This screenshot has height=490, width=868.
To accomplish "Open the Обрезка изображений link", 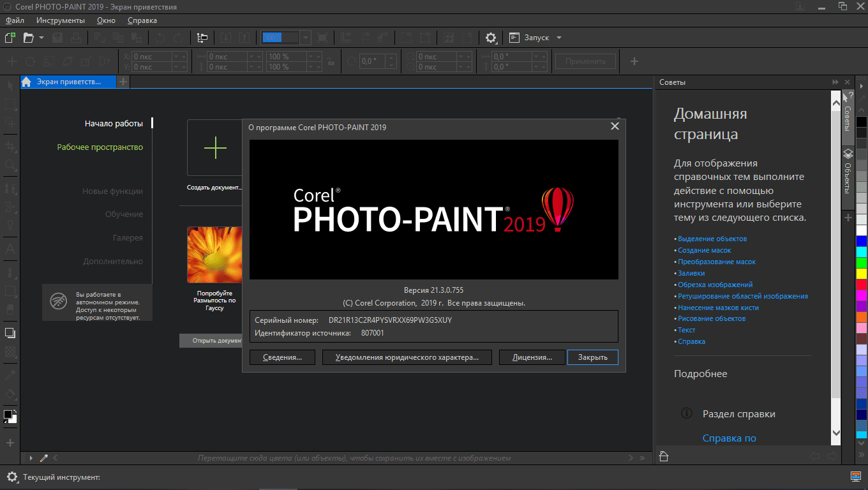I will click(x=715, y=285).
